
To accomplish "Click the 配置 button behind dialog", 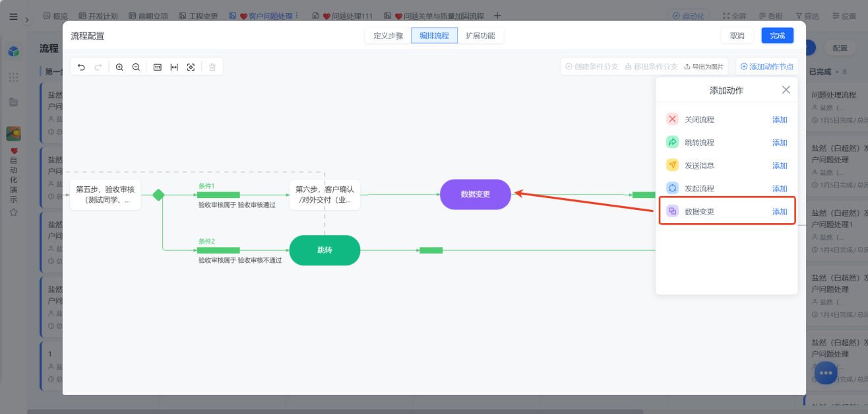I will pos(840,48).
